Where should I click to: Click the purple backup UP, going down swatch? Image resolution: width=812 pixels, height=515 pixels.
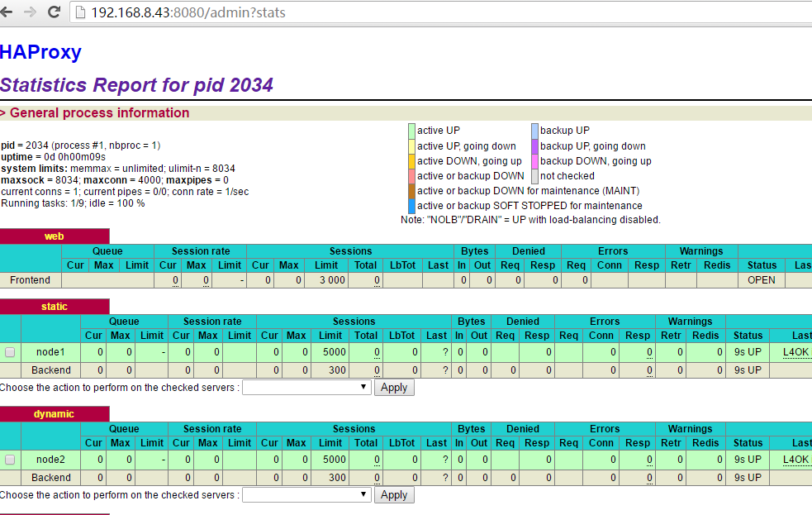535,146
